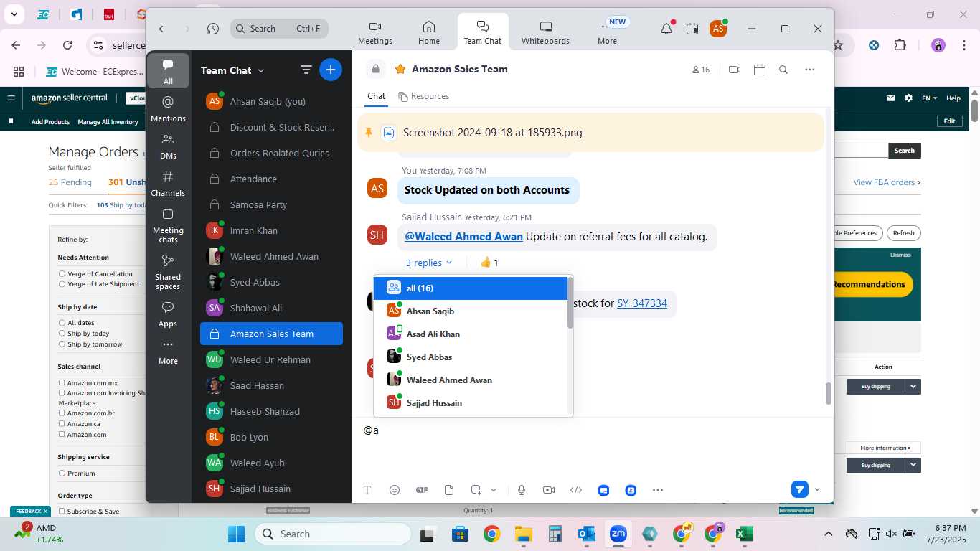Viewport: 980px width, 551px height.
Task: Open the Meetings tab in Zoom
Action: pyautogui.click(x=375, y=32)
